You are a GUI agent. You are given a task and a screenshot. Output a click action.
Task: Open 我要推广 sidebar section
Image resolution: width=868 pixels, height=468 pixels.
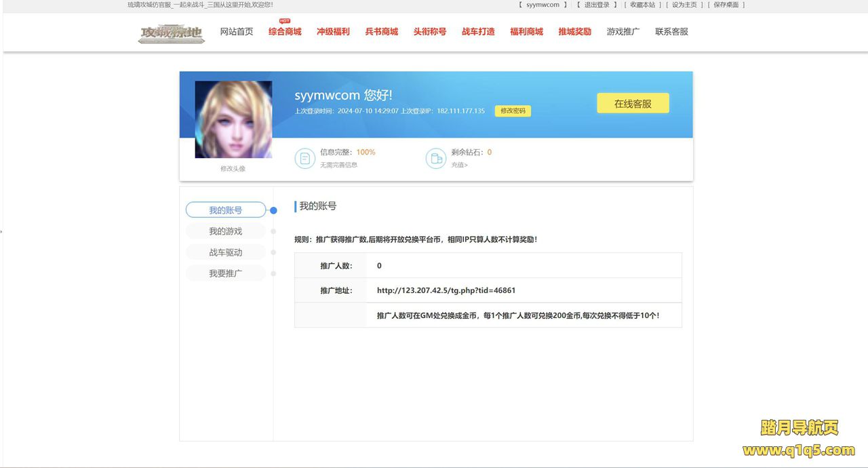225,273
